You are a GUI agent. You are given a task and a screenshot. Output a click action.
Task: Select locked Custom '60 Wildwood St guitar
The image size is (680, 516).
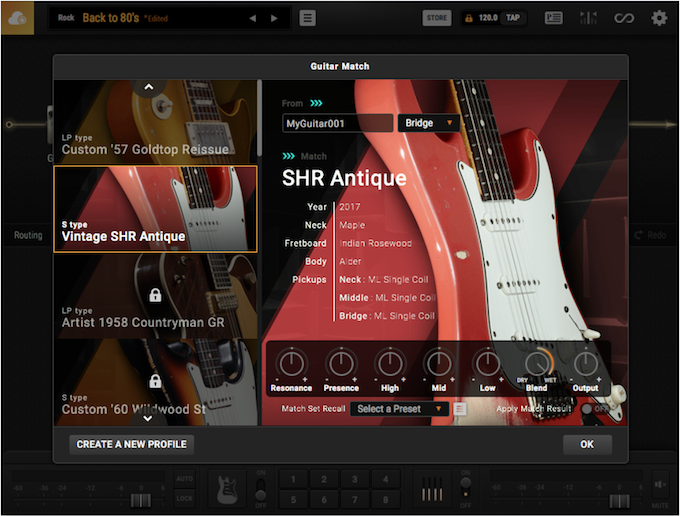[x=155, y=382]
